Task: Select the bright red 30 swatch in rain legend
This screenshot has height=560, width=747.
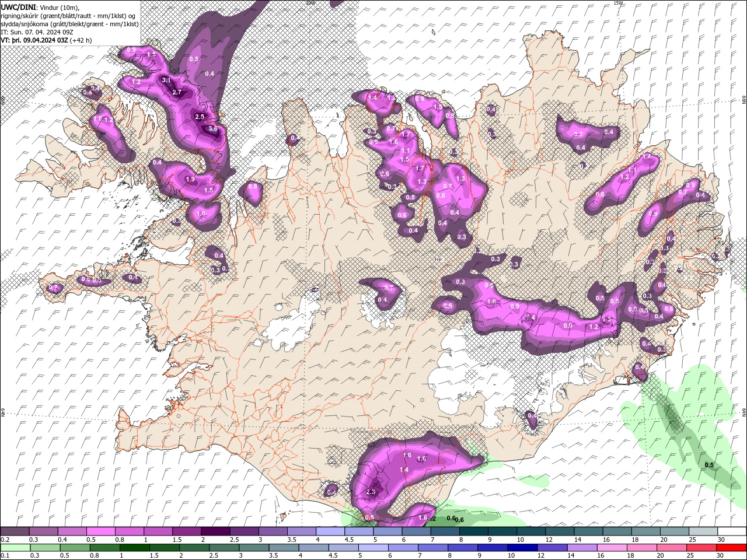Action: (731, 548)
